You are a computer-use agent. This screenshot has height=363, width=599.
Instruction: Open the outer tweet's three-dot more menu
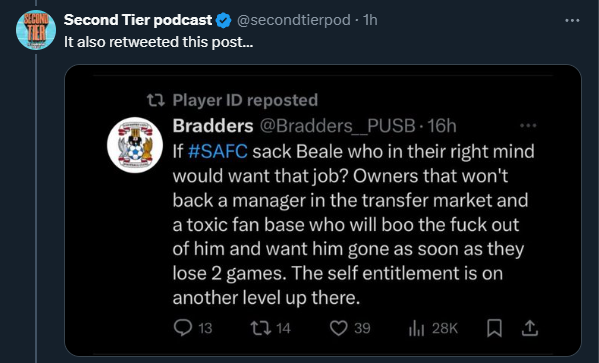572,21
